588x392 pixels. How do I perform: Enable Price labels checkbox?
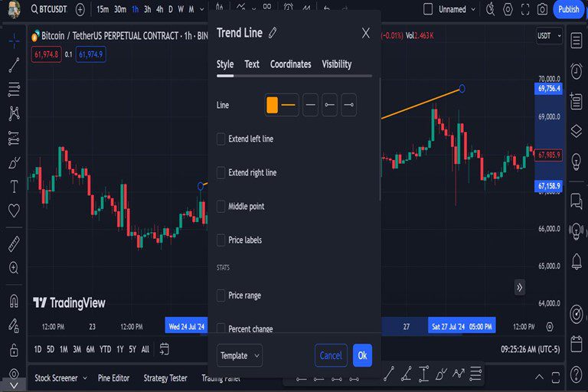220,240
